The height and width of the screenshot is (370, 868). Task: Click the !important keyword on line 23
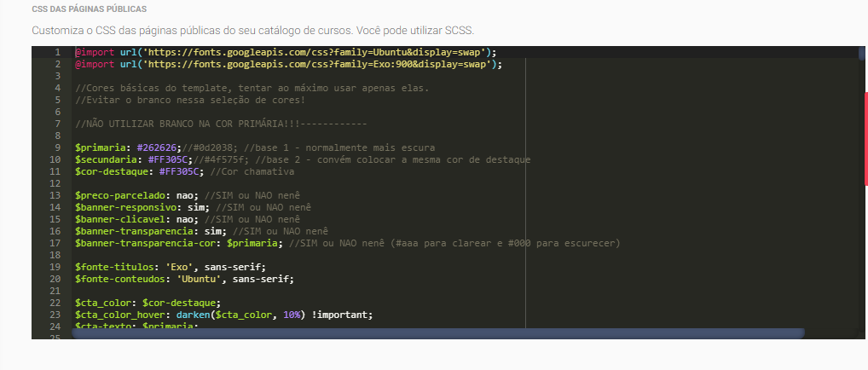click(x=339, y=315)
